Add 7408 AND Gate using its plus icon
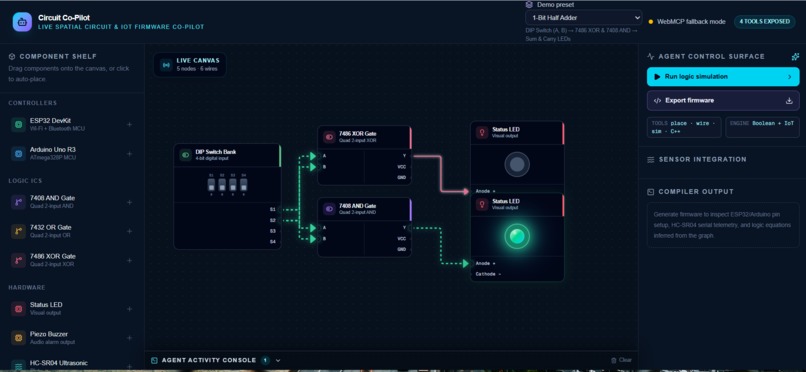The width and height of the screenshot is (806, 372). pos(129,202)
